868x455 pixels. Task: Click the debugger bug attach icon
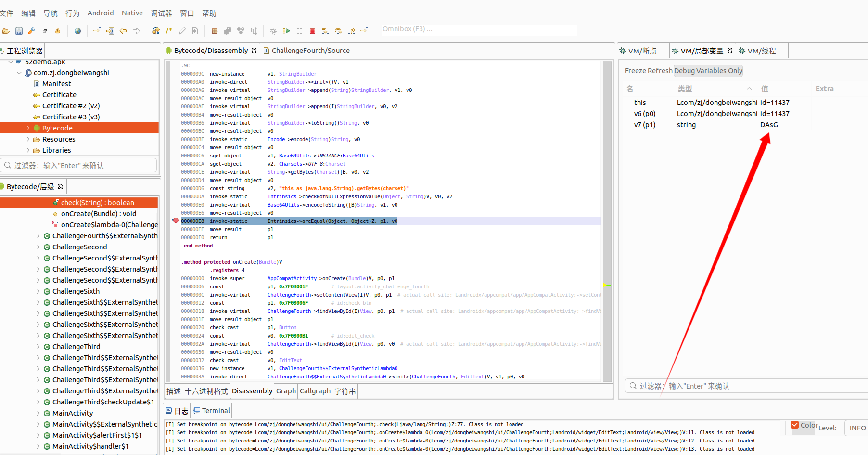273,31
